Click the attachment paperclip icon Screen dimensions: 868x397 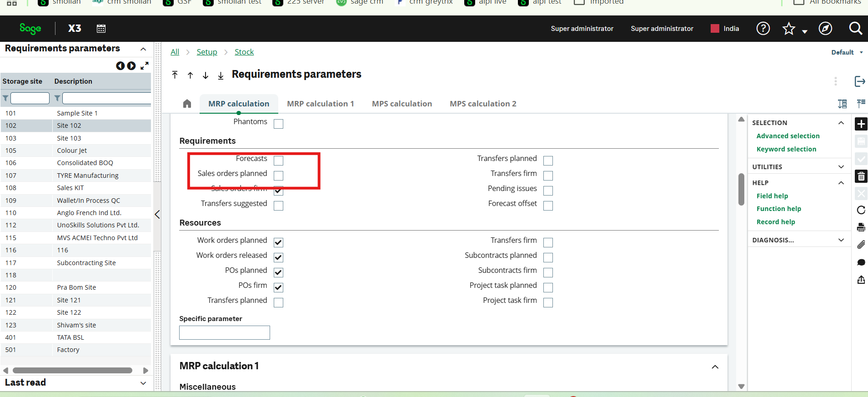click(x=861, y=245)
